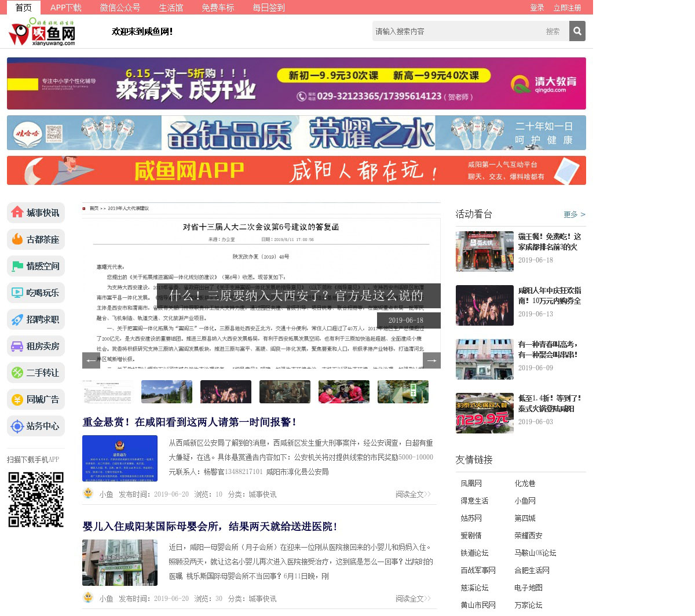Open 免费车标 menu item
This screenshot has height=616, width=695.
coord(218,8)
